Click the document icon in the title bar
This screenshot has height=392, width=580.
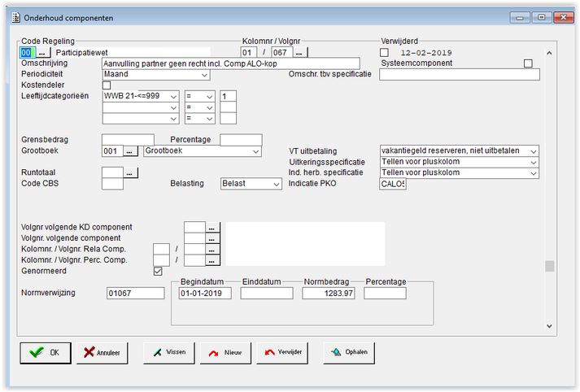point(16,17)
